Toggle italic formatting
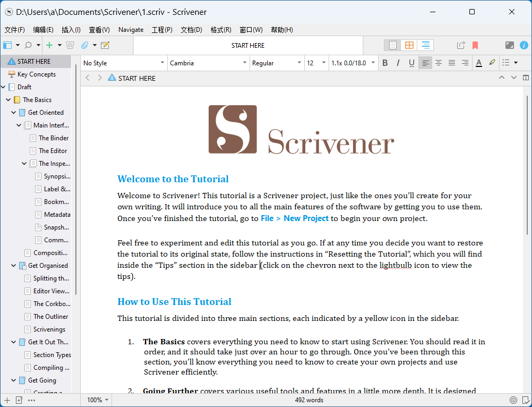 point(398,63)
